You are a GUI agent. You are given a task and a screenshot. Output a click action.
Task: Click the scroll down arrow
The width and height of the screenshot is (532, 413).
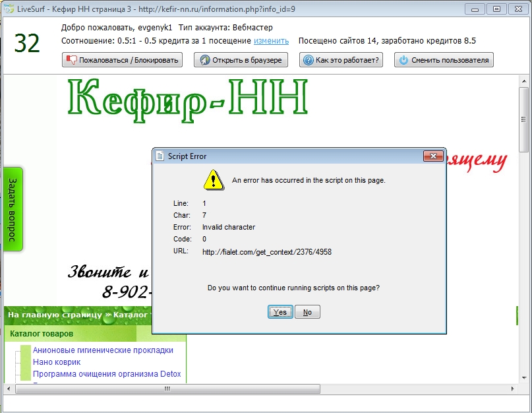[x=524, y=377]
